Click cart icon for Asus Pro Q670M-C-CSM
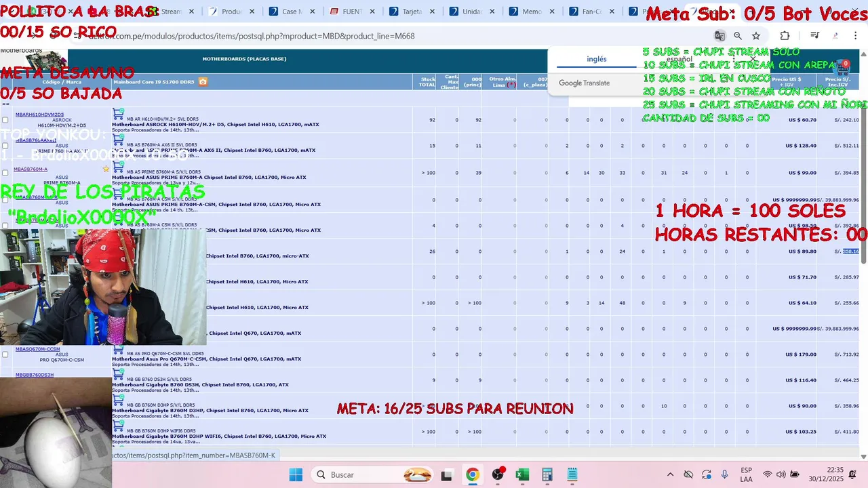This screenshot has height=488, width=868. tap(118, 348)
